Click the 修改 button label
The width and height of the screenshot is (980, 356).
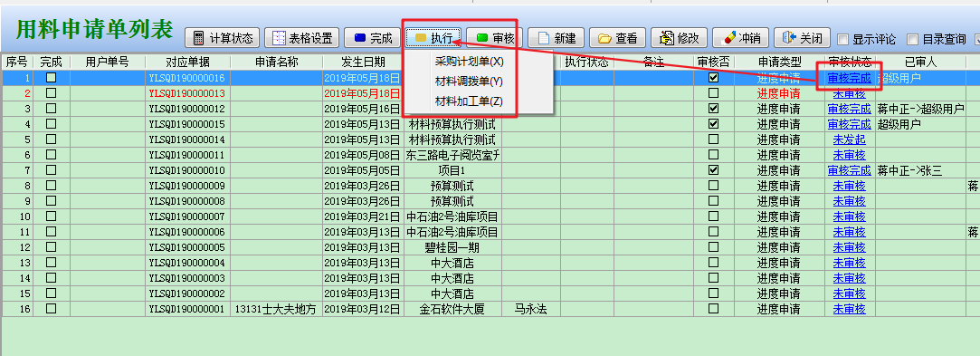click(x=688, y=39)
